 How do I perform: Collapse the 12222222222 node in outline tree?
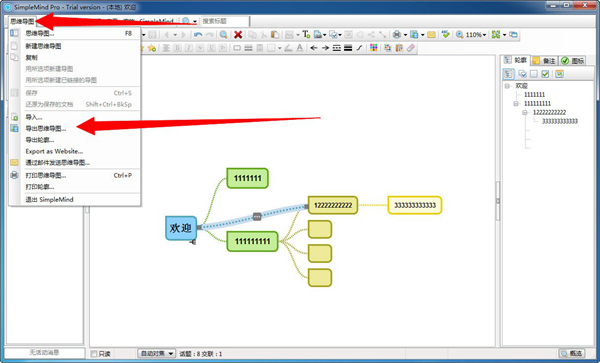click(525, 112)
